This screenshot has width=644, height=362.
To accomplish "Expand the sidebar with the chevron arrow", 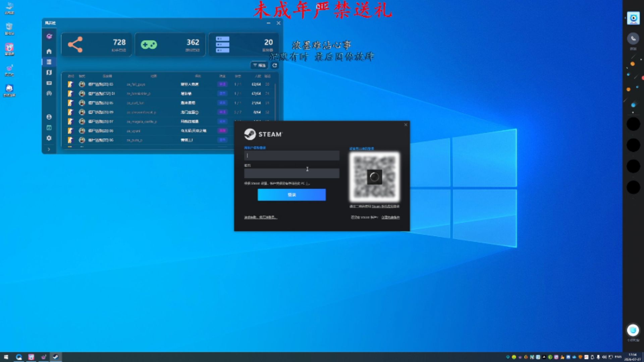I will point(49,149).
